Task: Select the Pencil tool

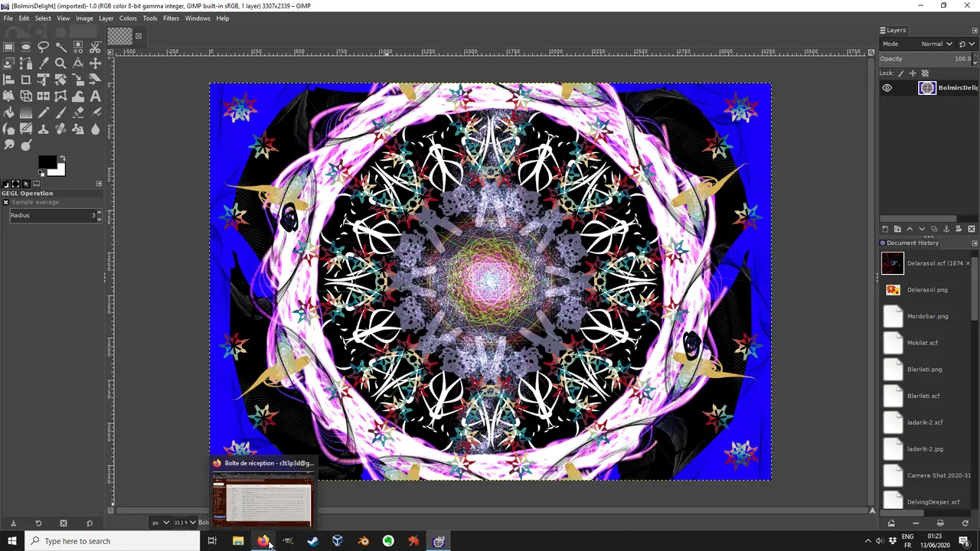Action: pyautogui.click(x=43, y=113)
